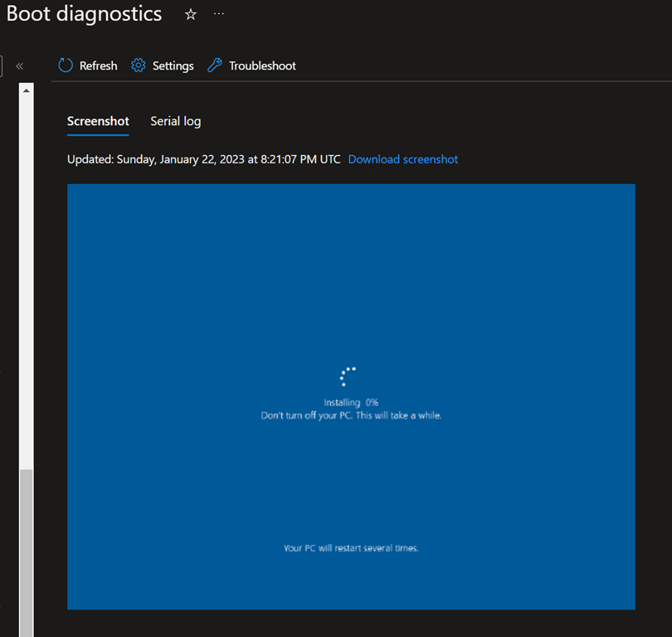Click the Updated timestamp text

click(202, 159)
